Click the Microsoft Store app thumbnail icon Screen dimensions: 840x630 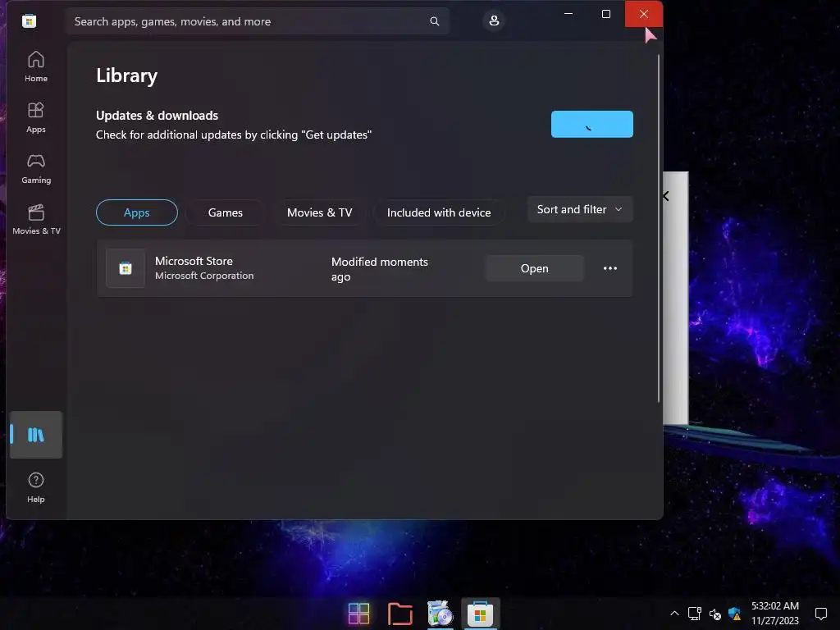tap(126, 268)
